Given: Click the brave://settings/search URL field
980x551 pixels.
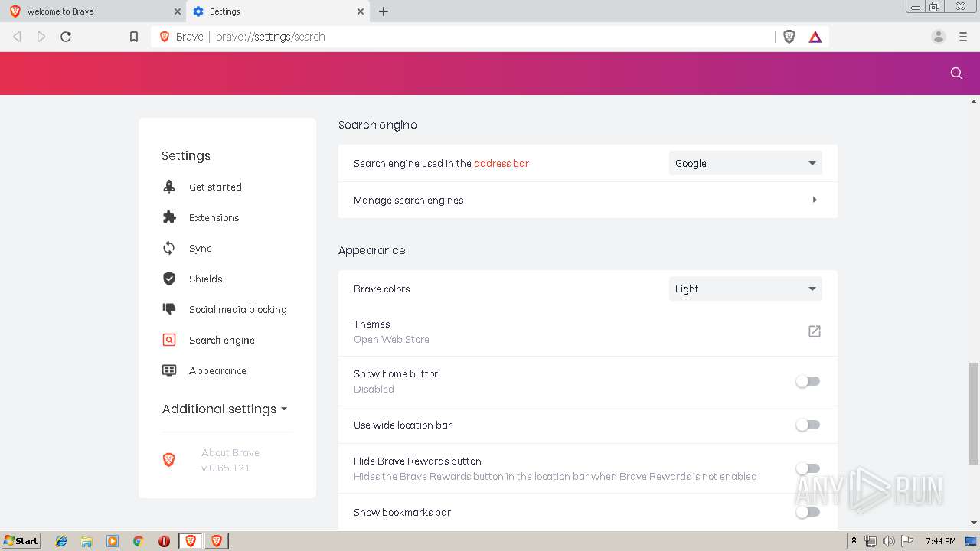Looking at the screenshot, I should 490,36.
